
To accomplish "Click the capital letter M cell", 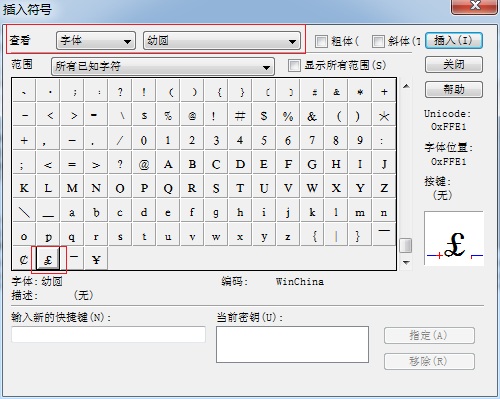I will pos(72,188).
